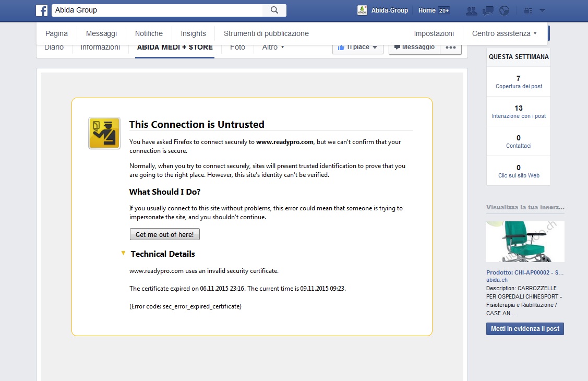This screenshot has width=588, height=381.
Task: Open the privacy shortcuts lock icon
Action: (x=529, y=11)
